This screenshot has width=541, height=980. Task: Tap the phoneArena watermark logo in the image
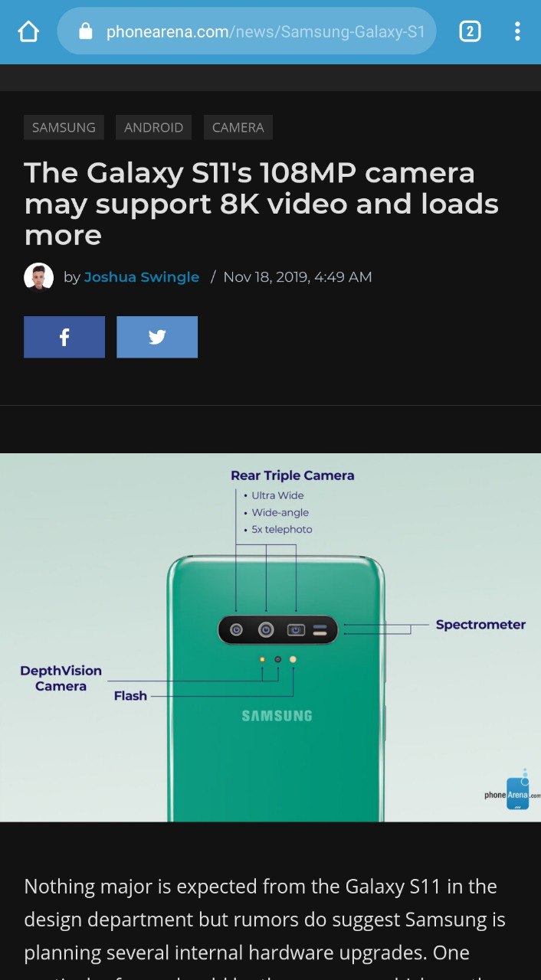tap(511, 792)
